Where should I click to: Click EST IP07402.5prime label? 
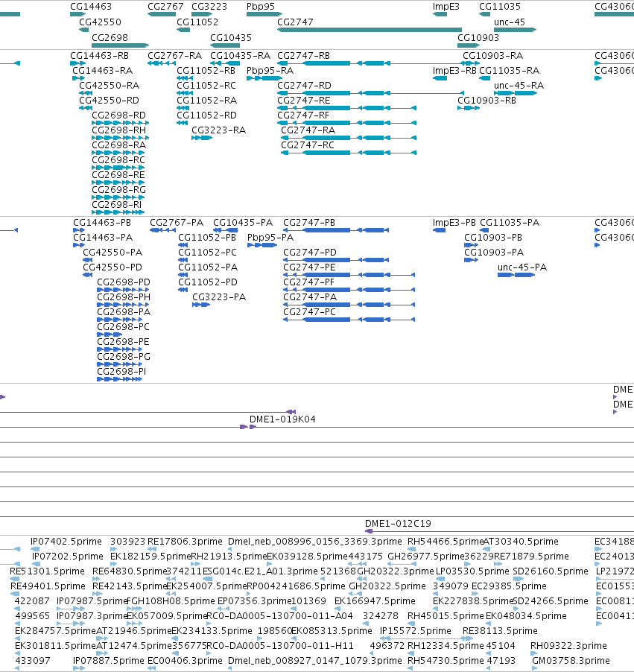[66, 542]
